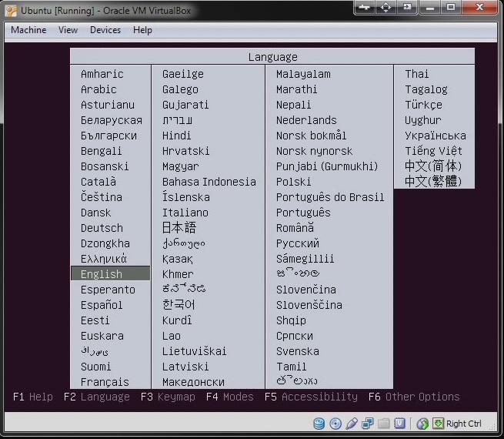Close the VirtualBox window
The width and height of the screenshot is (504, 439).
[479, 7]
